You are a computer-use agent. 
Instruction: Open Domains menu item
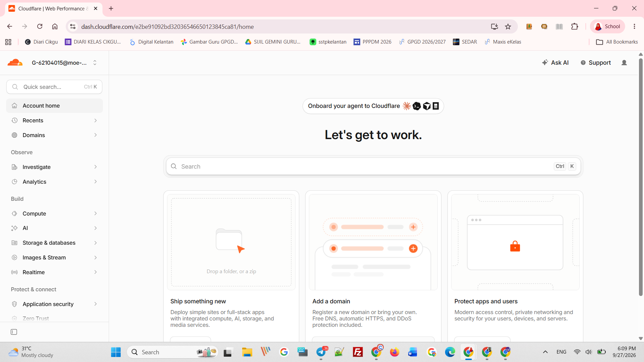coord(54,135)
